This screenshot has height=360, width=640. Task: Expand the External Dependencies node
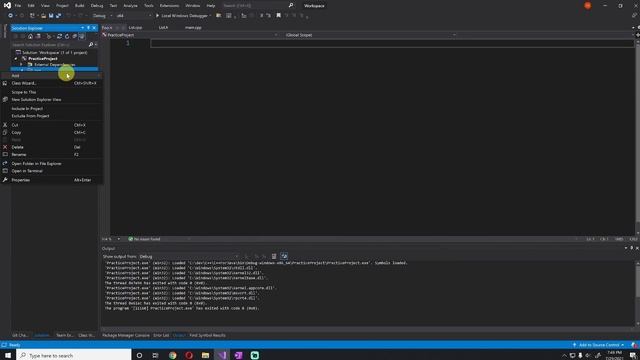pos(21,64)
